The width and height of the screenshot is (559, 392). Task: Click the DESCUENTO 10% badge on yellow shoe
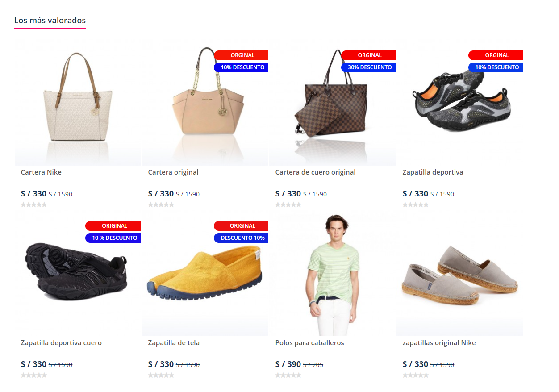[241, 238]
